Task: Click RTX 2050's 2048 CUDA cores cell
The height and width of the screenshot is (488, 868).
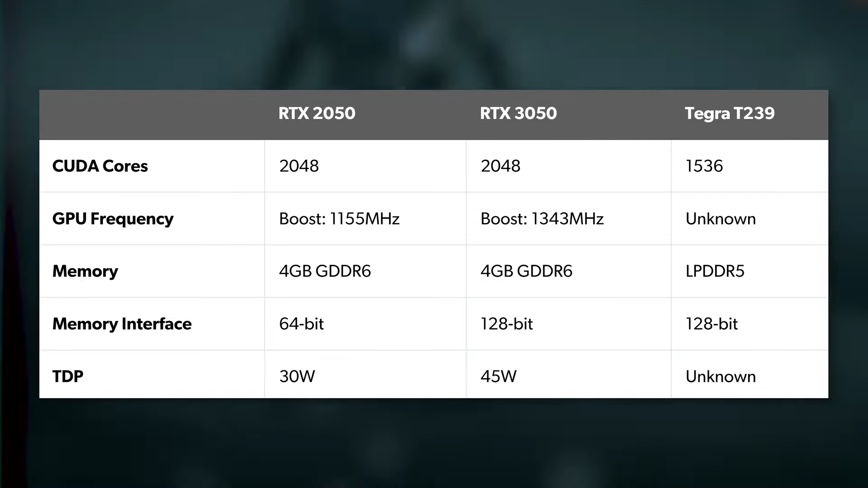Action: pos(299,166)
